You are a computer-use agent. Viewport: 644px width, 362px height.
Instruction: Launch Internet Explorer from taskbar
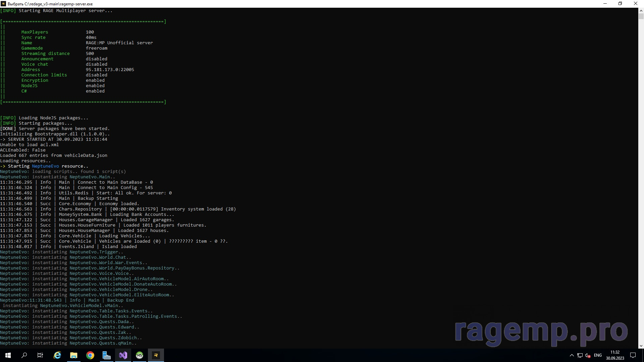57,355
